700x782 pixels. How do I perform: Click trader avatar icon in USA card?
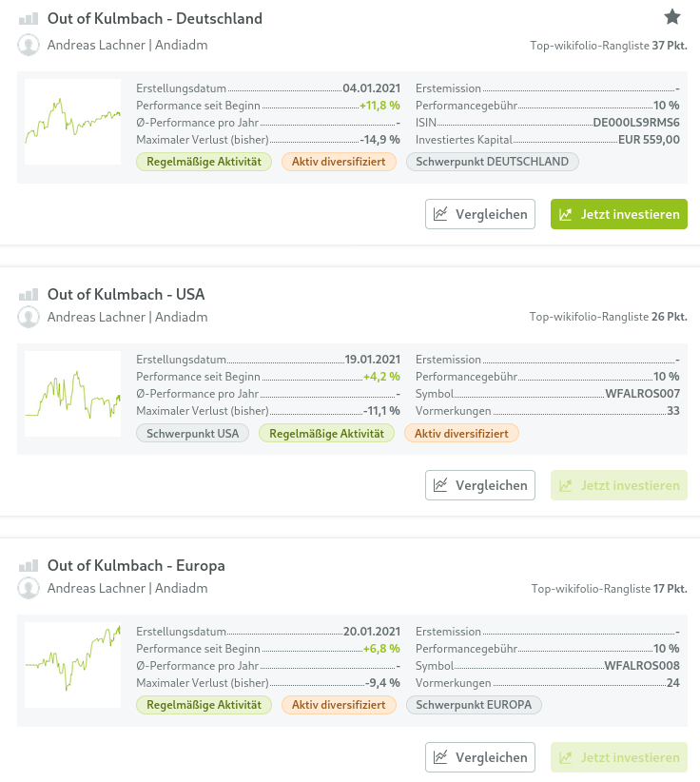coord(29,317)
